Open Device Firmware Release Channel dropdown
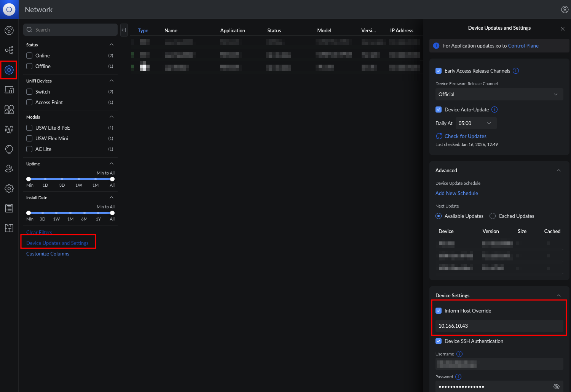The height and width of the screenshot is (392, 571). 499,94
